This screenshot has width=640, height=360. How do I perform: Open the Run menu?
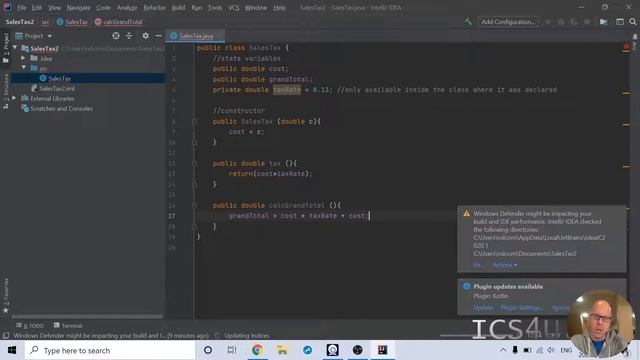click(196, 8)
